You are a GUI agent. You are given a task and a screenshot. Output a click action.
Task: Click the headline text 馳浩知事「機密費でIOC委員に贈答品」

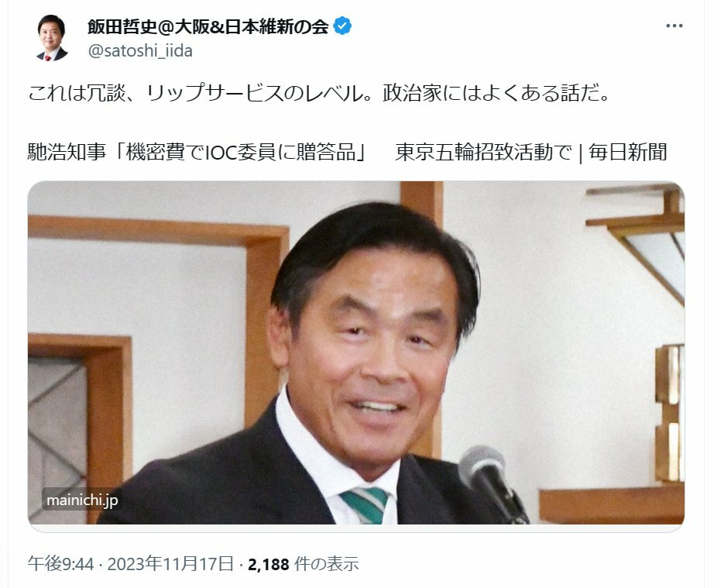pos(197,152)
